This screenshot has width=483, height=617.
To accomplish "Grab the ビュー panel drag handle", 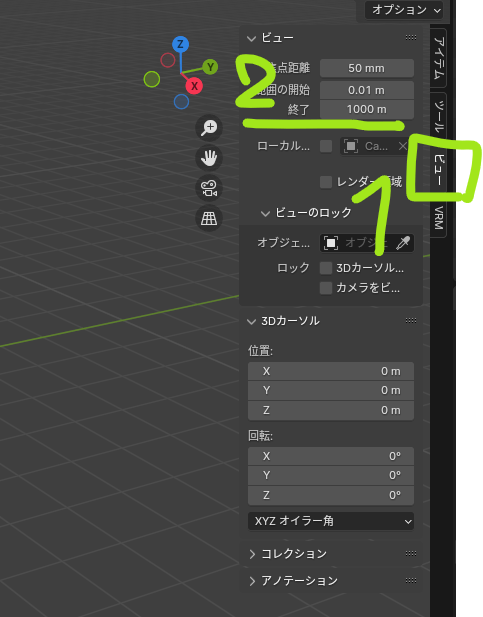I will 411,37.
